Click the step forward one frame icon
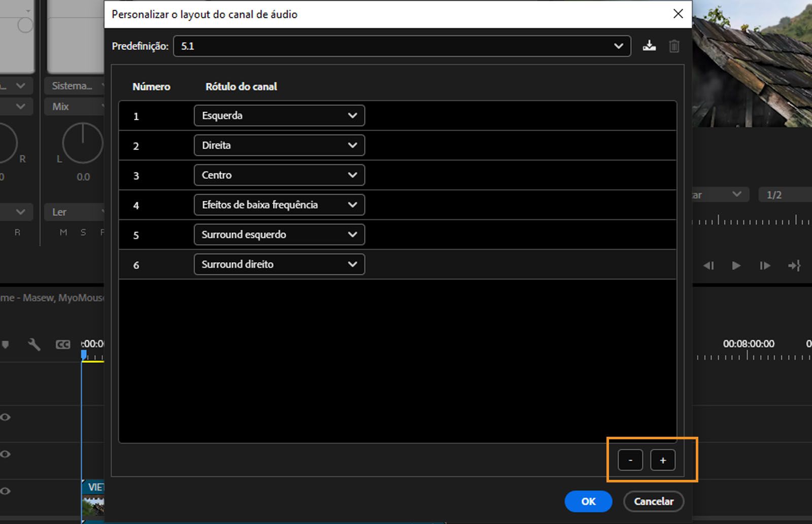812x524 pixels. (x=765, y=265)
